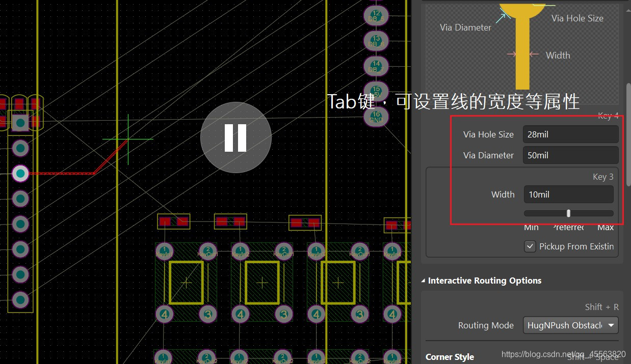Toggle the Pickup From Existing checkbox
The image size is (631, 364).
tap(530, 246)
